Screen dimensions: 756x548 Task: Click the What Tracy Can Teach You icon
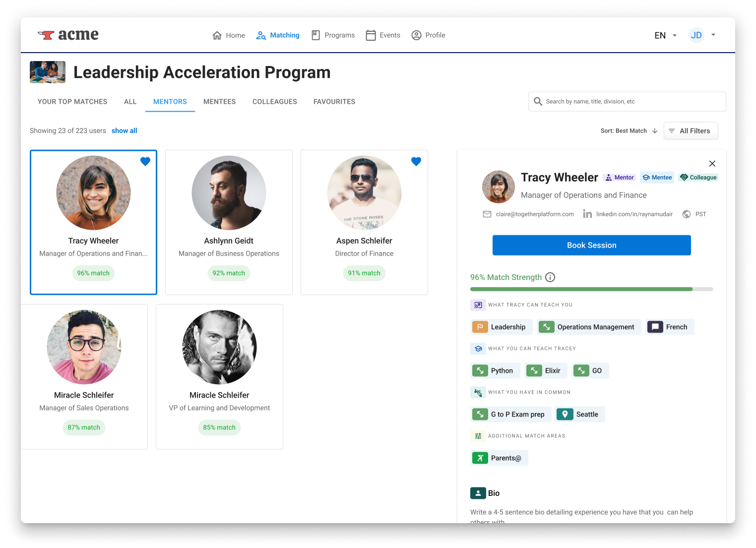[x=478, y=305]
